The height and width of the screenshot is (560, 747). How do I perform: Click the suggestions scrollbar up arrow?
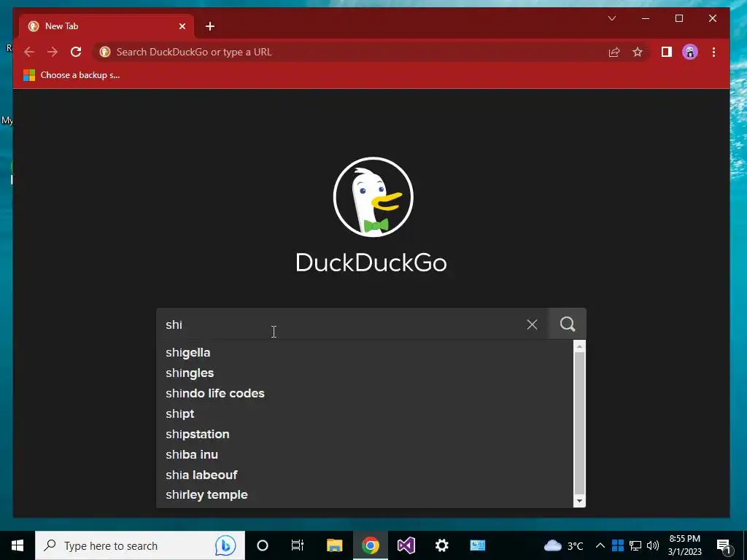pos(579,346)
